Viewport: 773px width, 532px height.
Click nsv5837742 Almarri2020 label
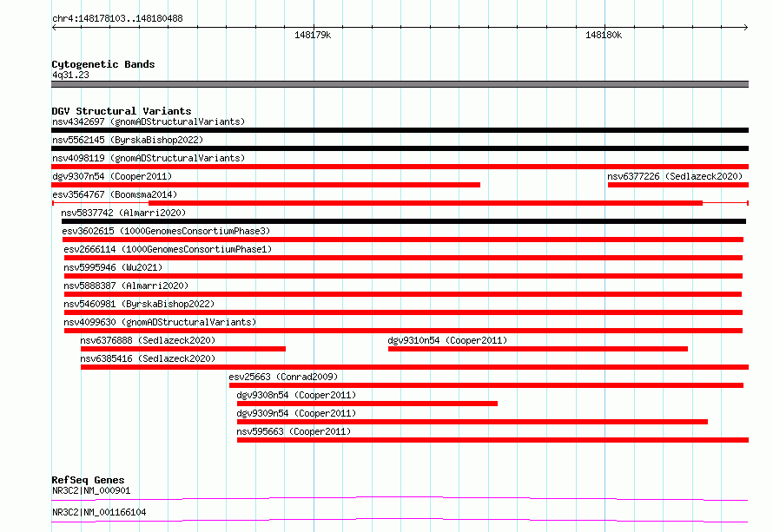123,213
